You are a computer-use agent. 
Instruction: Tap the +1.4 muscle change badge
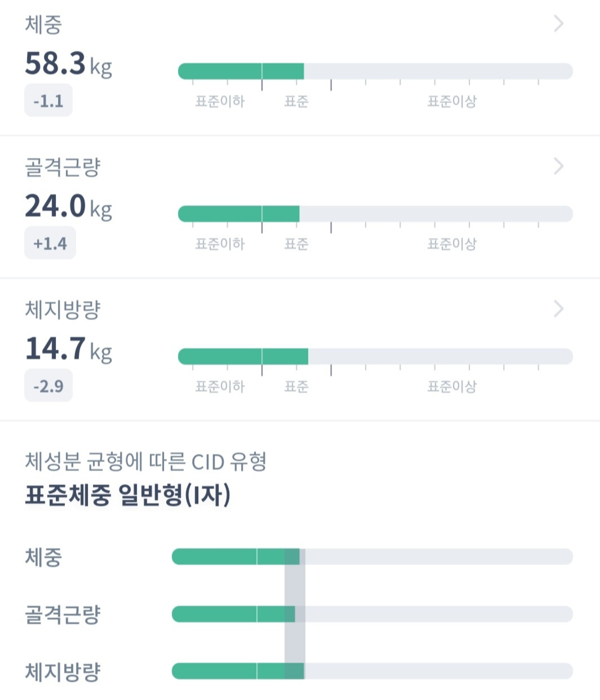coord(50,244)
